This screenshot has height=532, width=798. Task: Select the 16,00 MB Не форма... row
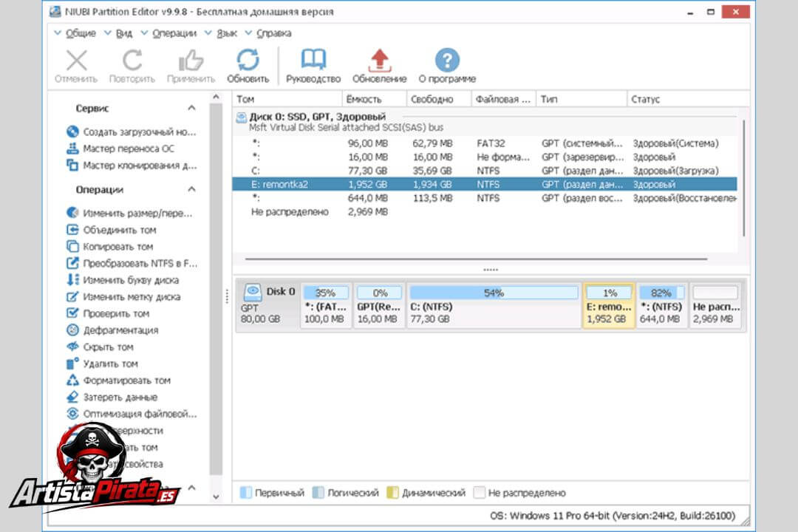(x=485, y=157)
